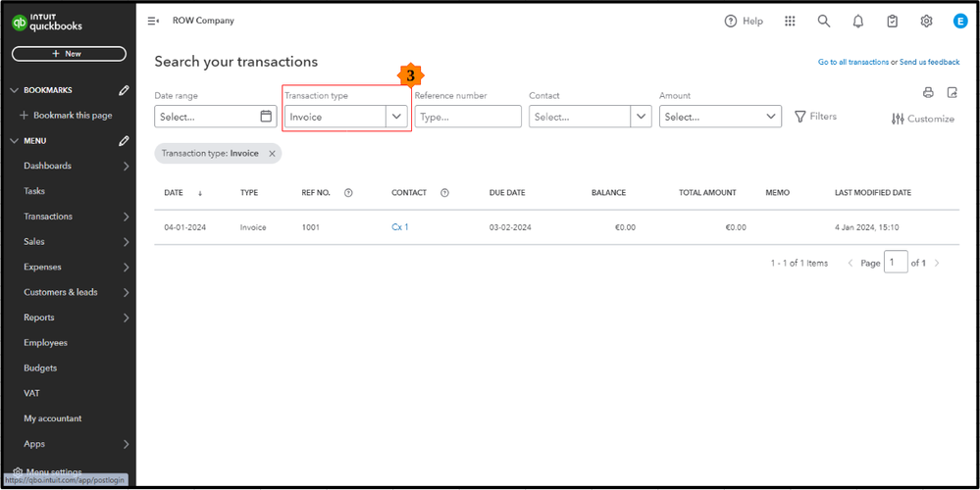Sort by LAST MODIFIED DATE header

(873, 193)
